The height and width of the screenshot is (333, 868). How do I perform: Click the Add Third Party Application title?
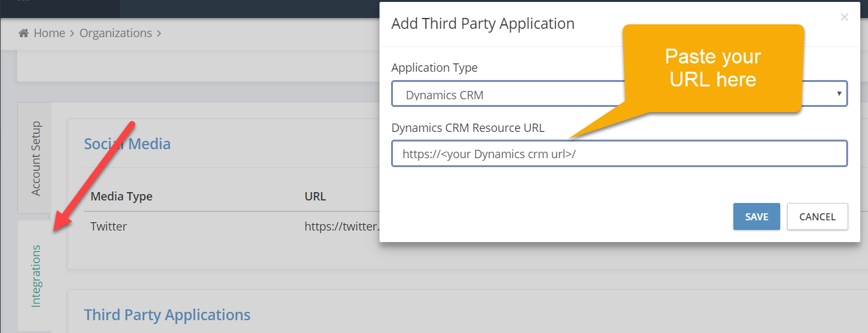pyautogui.click(x=483, y=24)
